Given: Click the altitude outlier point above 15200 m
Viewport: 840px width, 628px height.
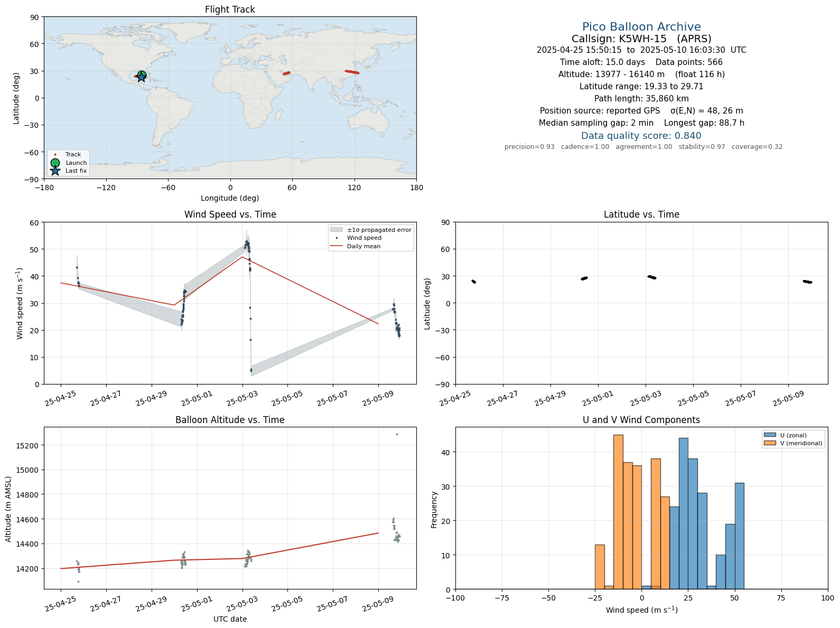Looking at the screenshot, I should (x=397, y=434).
